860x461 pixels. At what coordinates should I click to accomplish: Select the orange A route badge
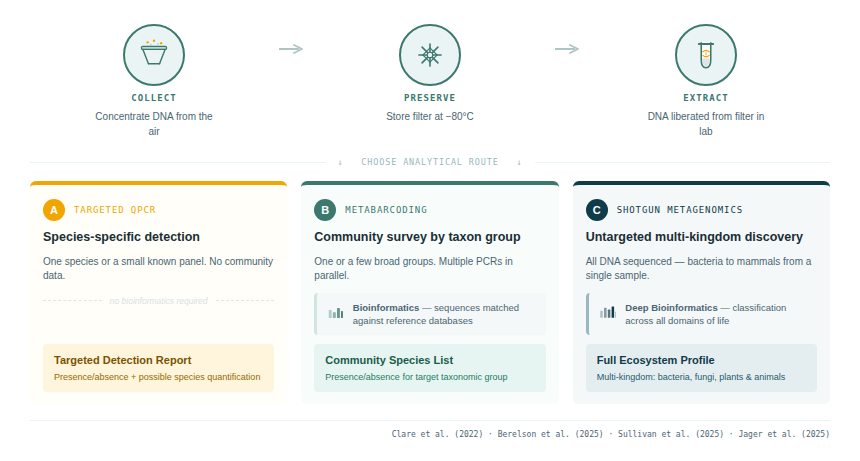point(54,210)
